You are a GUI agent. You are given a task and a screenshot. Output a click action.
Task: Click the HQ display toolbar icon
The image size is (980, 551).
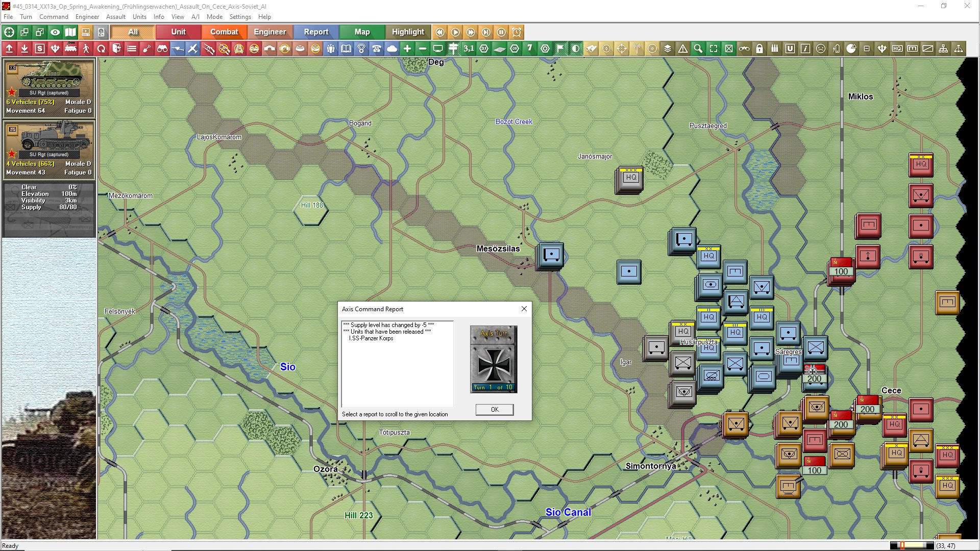[897, 48]
